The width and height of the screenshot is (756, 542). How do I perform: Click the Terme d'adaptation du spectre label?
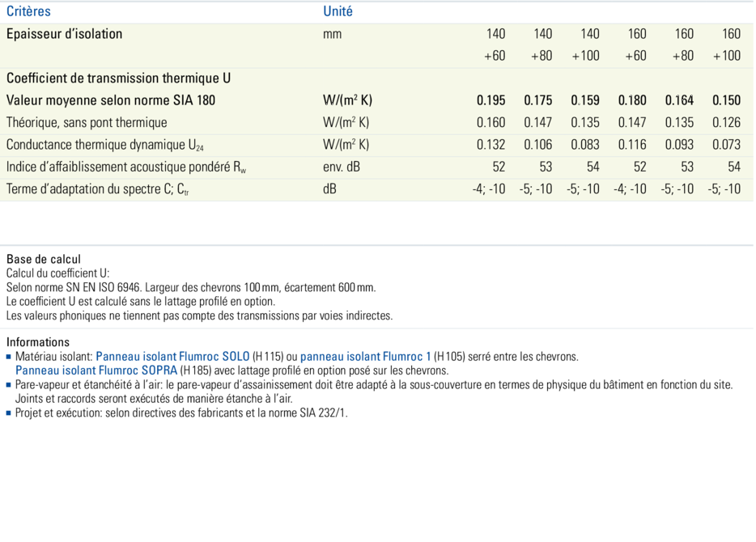pyautogui.click(x=98, y=189)
